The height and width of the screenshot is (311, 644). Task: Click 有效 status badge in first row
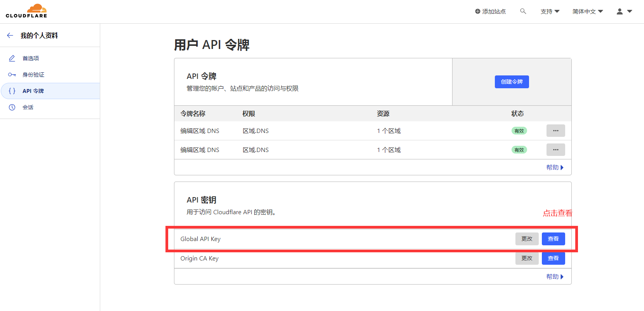[519, 131]
